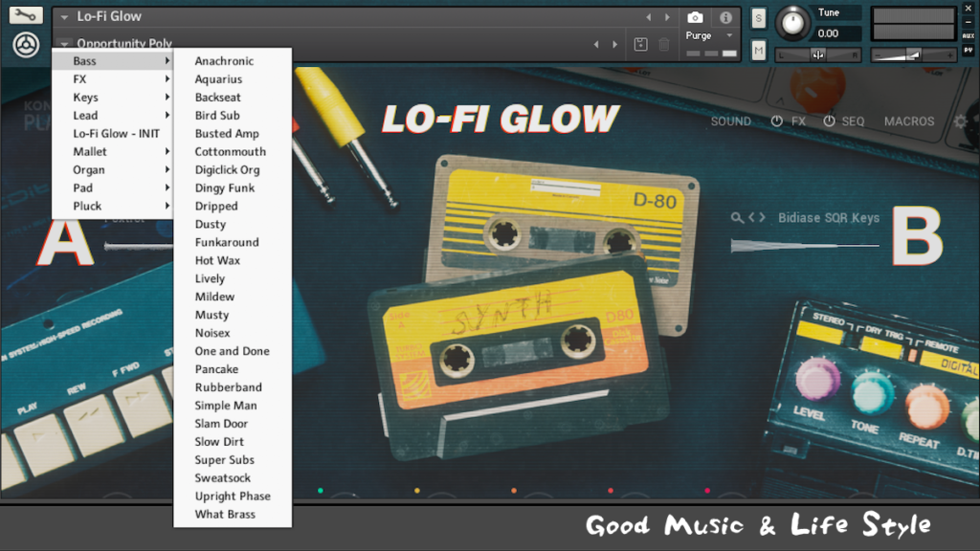Image resolution: width=980 pixels, height=551 pixels.
Task: Adjust the volume slider
Action: [x=913, y=55]
